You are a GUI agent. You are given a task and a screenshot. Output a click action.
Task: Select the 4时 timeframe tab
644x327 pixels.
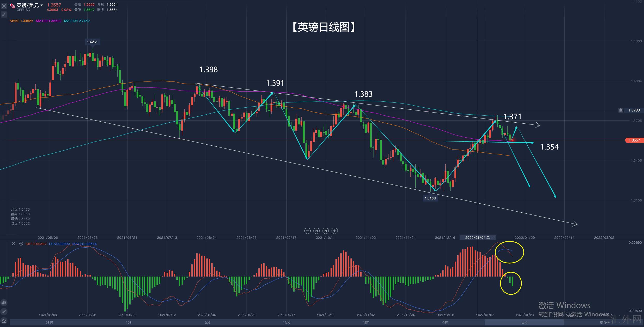point(445,322)
